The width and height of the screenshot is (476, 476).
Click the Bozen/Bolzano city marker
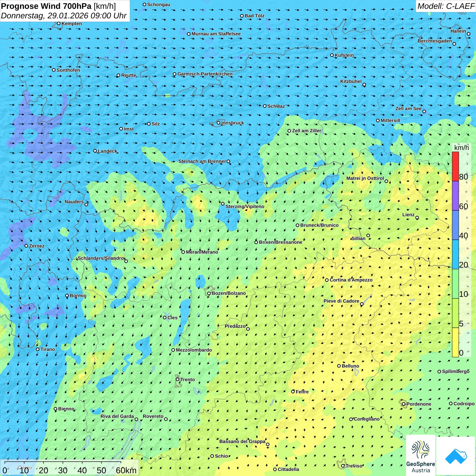pyautogui.click(x=209, y=293)
